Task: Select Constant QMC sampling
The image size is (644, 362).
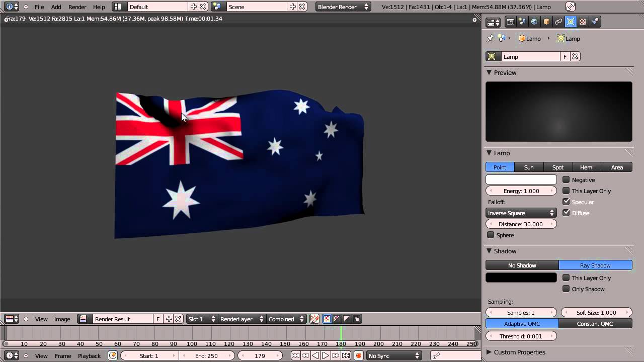Action: click(x=595, y=323)
